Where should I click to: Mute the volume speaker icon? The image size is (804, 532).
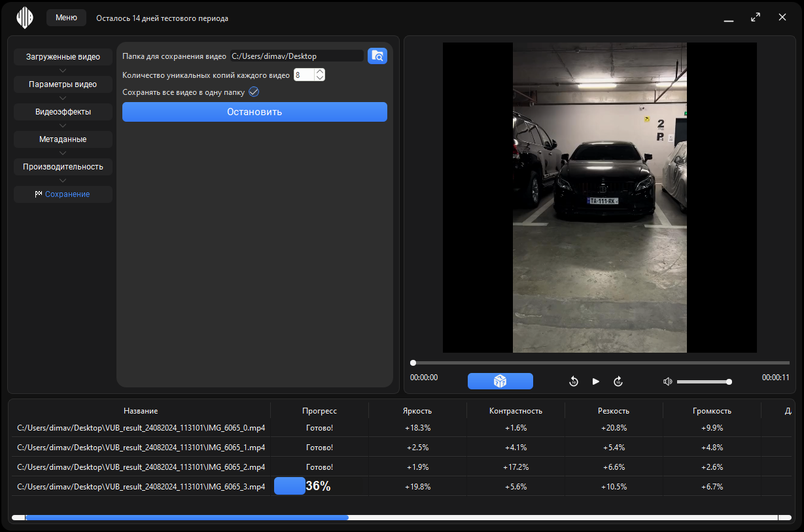tap(667, 381)
